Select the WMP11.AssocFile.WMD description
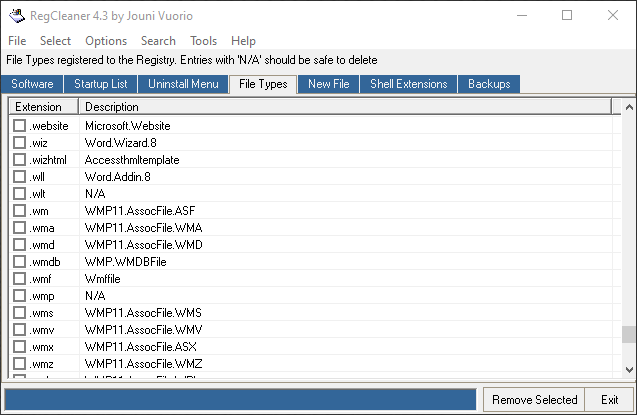 coord(143,245)
